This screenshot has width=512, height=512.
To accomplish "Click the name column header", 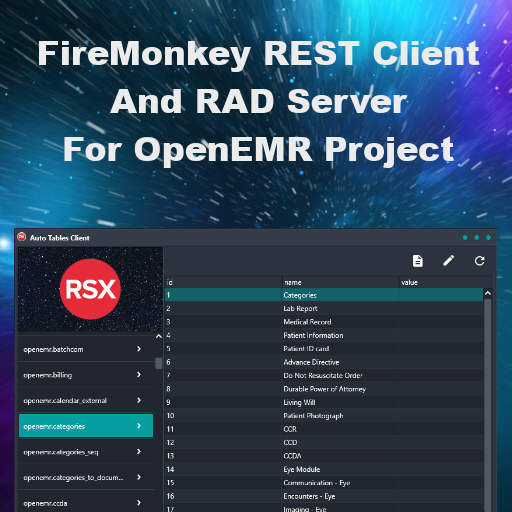I will pos(341,282).
